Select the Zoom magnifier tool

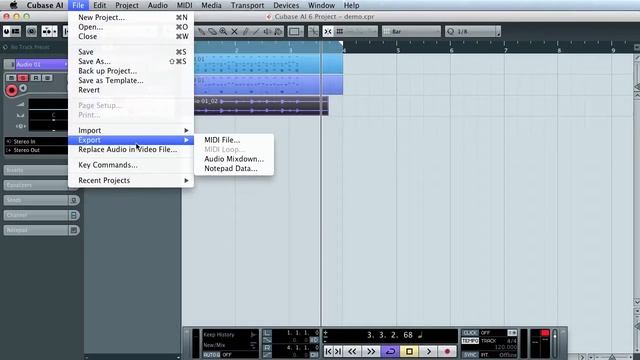click(223, 31)
